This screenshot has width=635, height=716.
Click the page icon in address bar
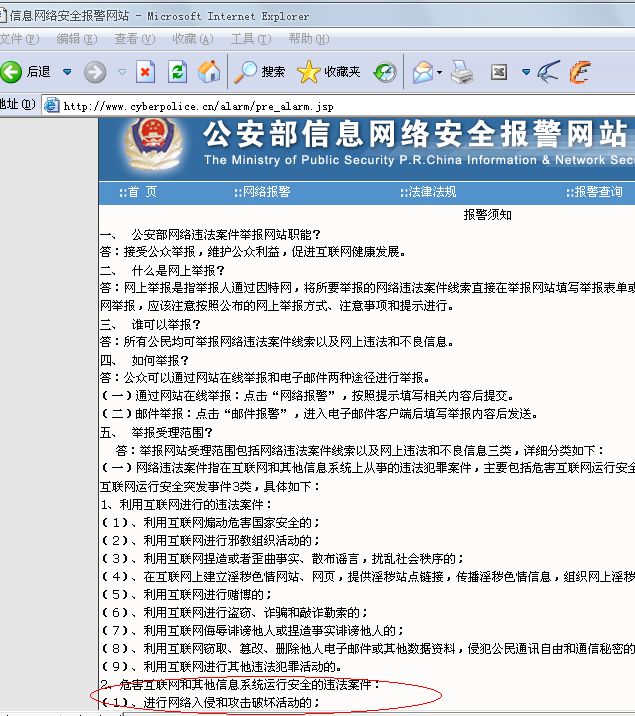click(51, 105)
